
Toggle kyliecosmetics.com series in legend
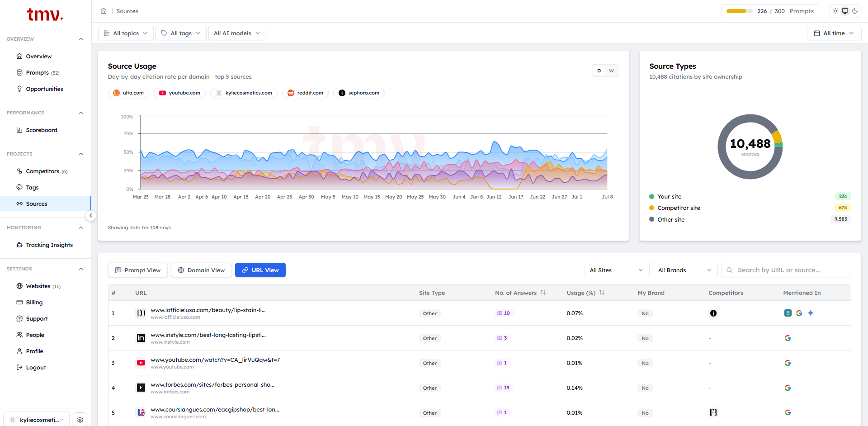[x=244, y=93]
